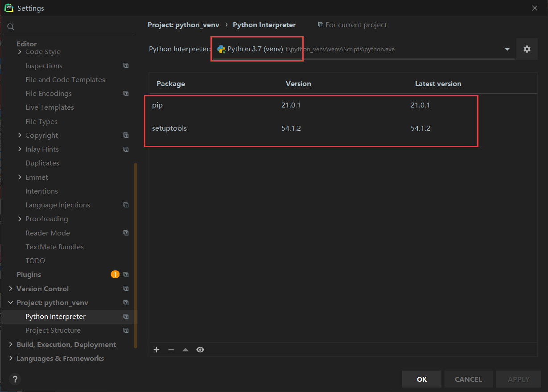Expand Languages & Frameworks section
Screen dimensions: 548x392
(x=11, y=358)
